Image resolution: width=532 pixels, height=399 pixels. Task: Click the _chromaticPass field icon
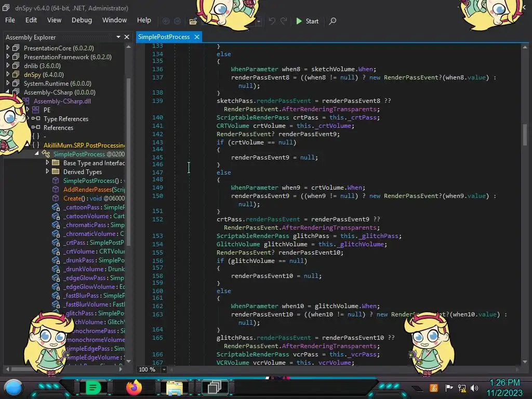(56, 225)
